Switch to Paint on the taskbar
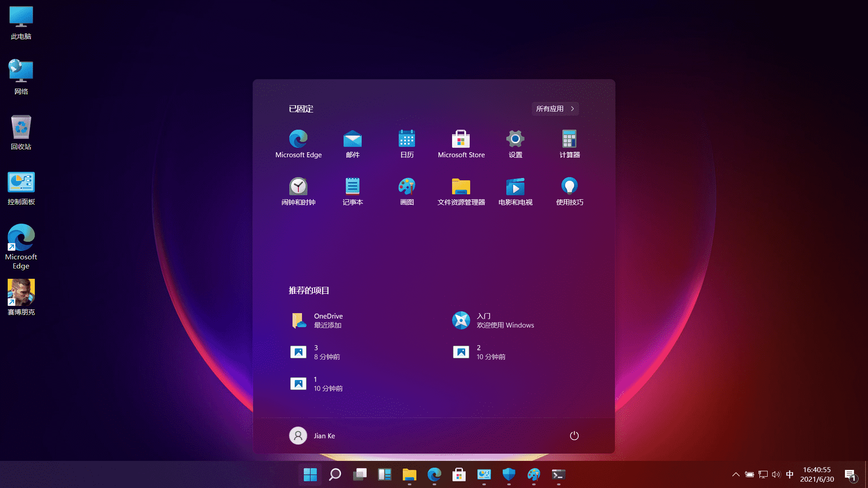This screenshot has width=868, height=488. [x=534, y=474]
